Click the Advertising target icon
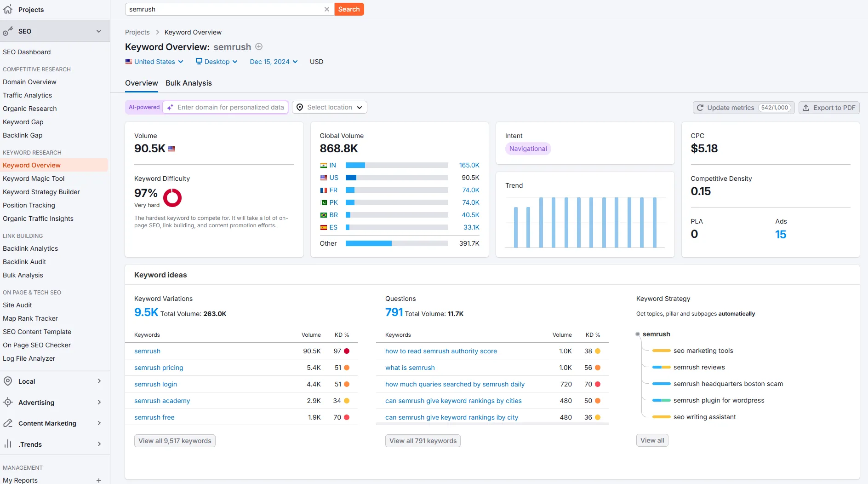This screenshot has width=868, height=484. [x=8, y=402]
